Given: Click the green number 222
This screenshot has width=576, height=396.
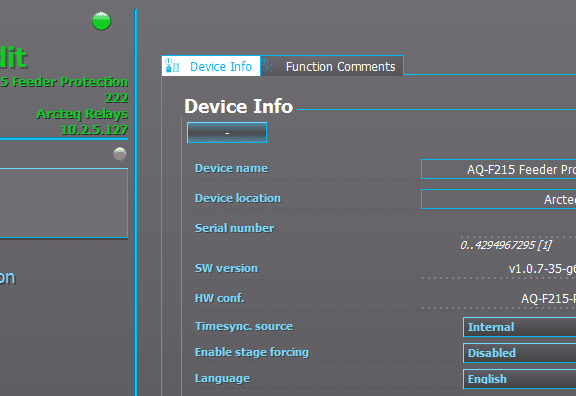Looking at the screenshot, I should pos(116,98).
